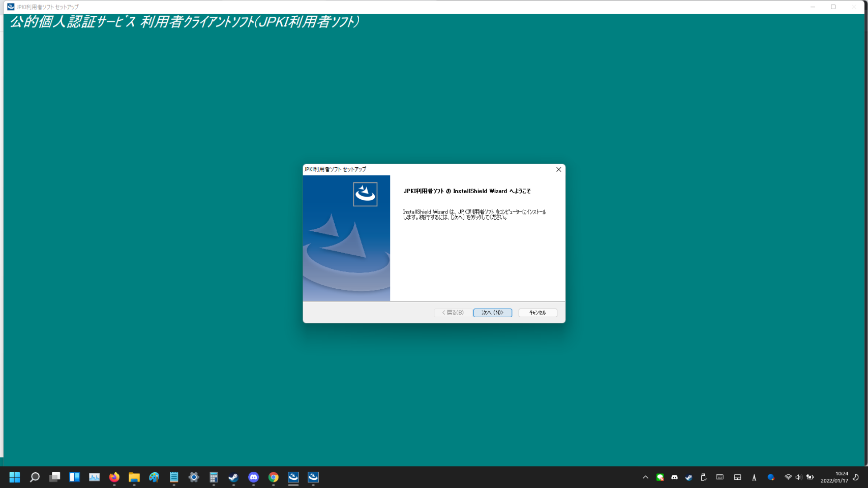Open the Calculator taskbar icon

pyautogui.click(x=214, y=477)
